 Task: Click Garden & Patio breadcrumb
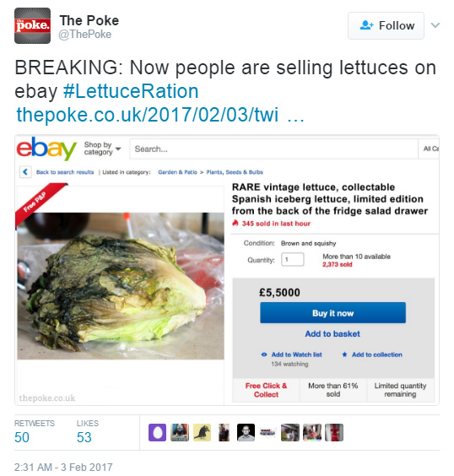click(x=177, y=172)
